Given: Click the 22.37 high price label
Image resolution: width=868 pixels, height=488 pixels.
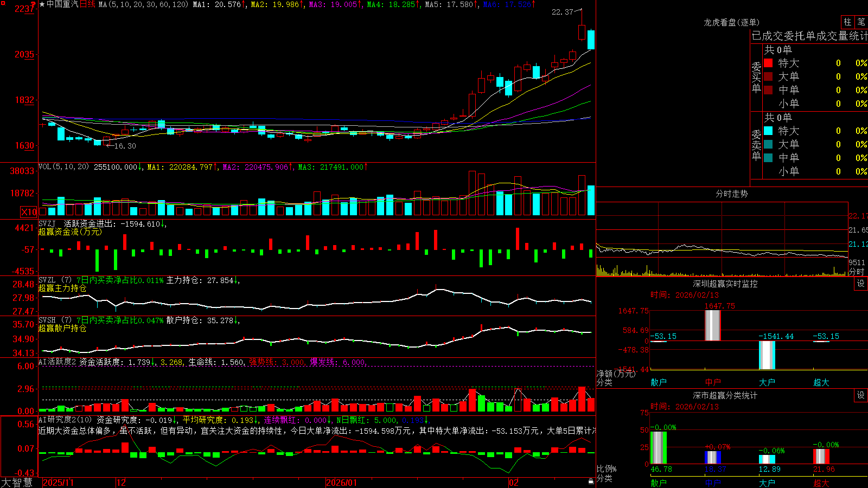Looking at the screenshot, I should point(563,12).
